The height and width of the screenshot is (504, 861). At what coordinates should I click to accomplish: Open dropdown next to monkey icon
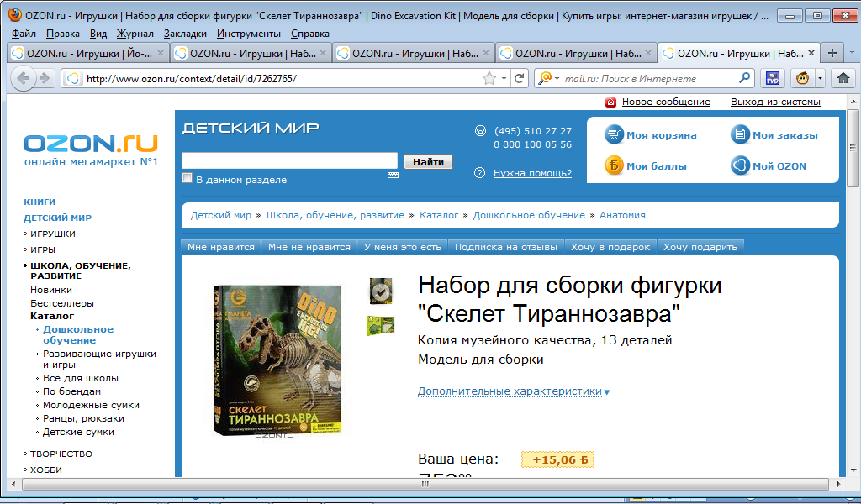820,78
